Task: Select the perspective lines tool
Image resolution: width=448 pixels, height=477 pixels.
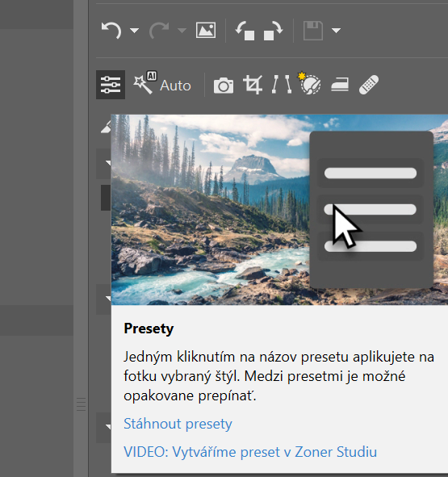Action: pos(282,84)
